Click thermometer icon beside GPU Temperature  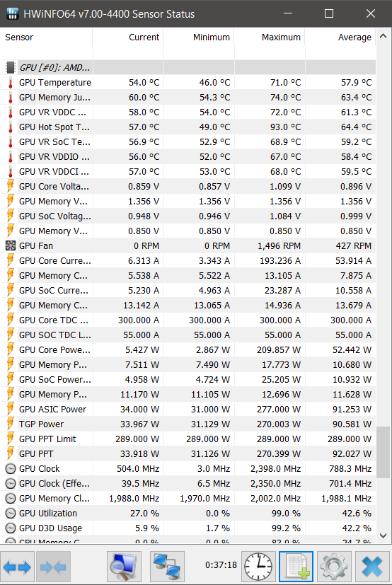(x=11, y=83)
